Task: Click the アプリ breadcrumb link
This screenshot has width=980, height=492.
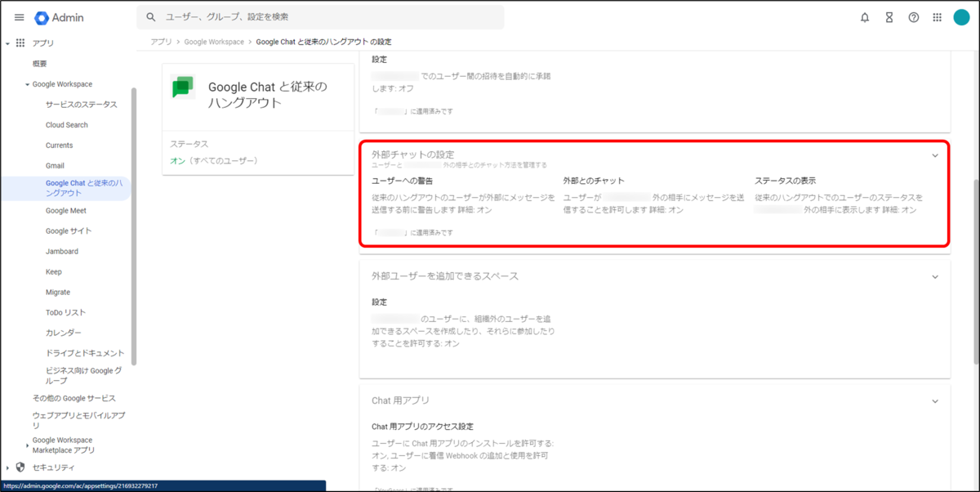Action: click(161, 42)
